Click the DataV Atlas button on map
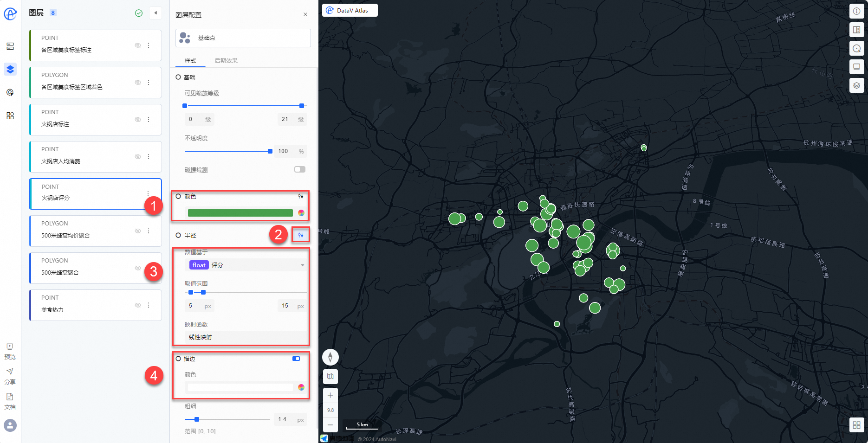The image size is (868, 443). [350, 10]
